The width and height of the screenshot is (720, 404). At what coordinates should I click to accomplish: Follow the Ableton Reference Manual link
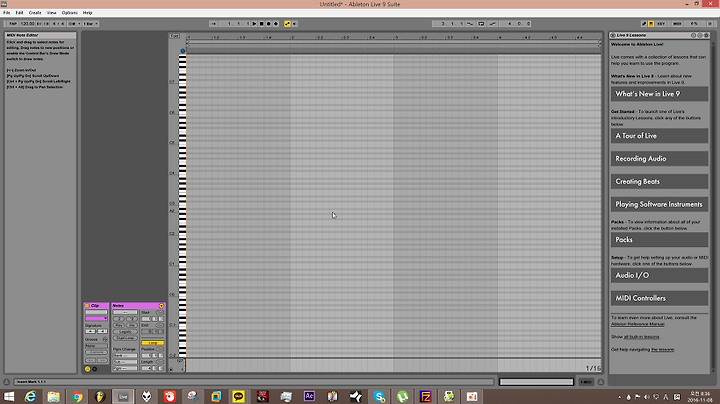point(637,324)
